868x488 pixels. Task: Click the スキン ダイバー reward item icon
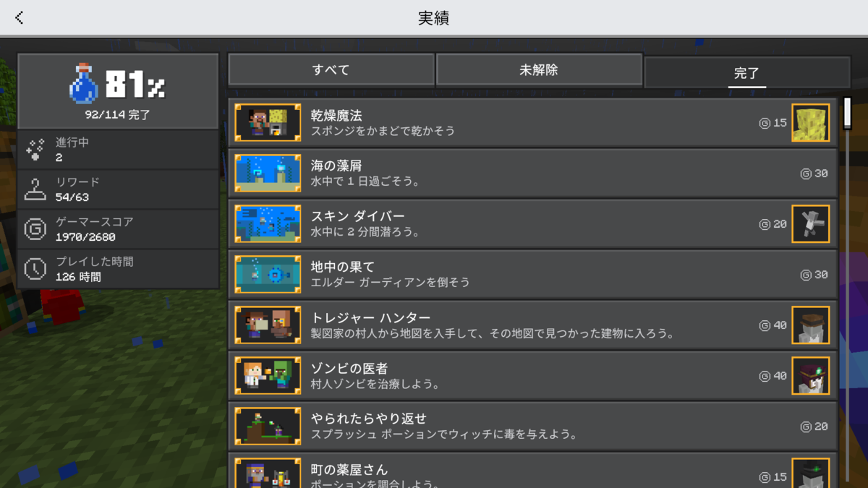pyautogui.click(x=811, y=224)
